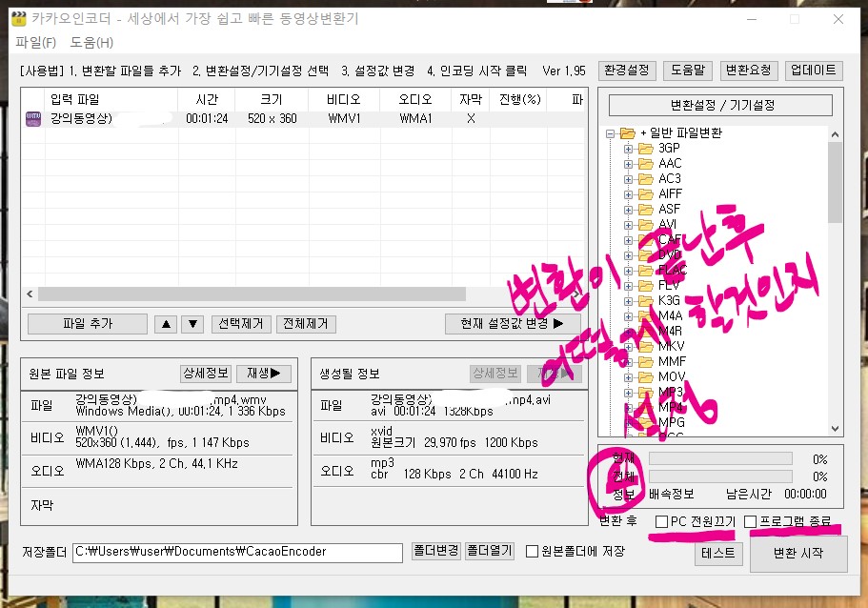
Task: Expand the ASF format node
Action: click(x=628, y=210)
